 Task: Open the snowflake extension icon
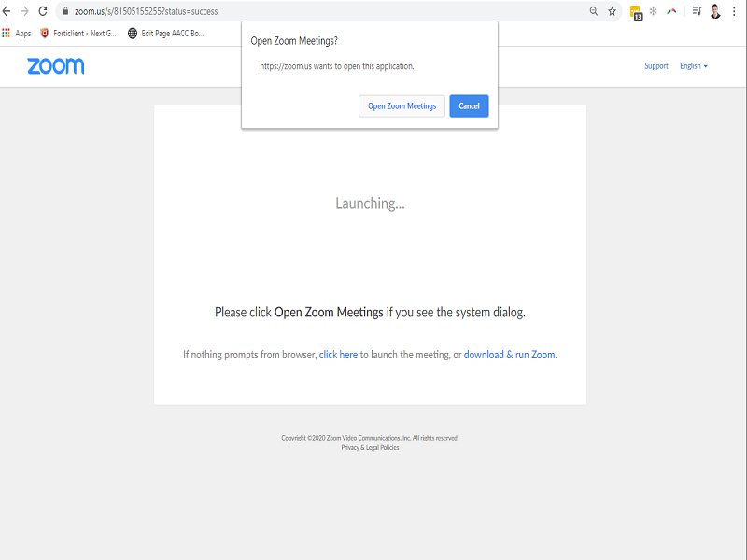click(x=653, y=11)
